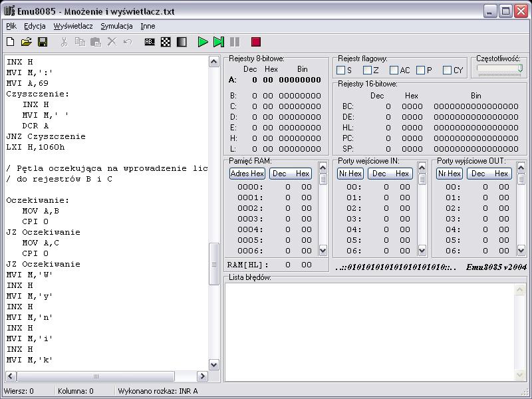Click the gradient display toolbar icon
The width and height of the screenshot is (532, 399).
[182, 42]
